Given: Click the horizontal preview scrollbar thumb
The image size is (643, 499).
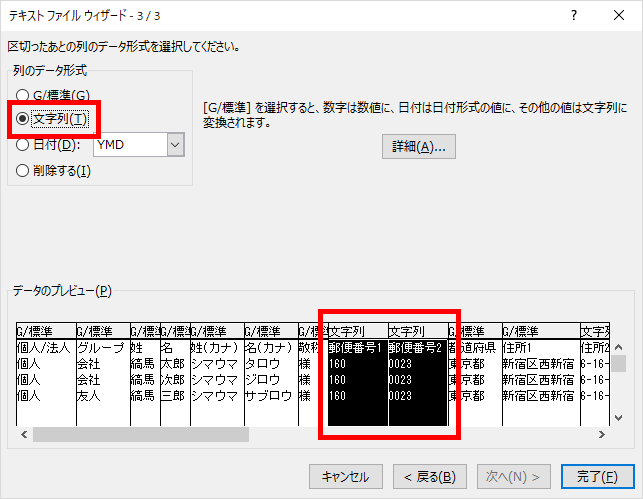Looking at the screenshot, I should tap(141, 434).
